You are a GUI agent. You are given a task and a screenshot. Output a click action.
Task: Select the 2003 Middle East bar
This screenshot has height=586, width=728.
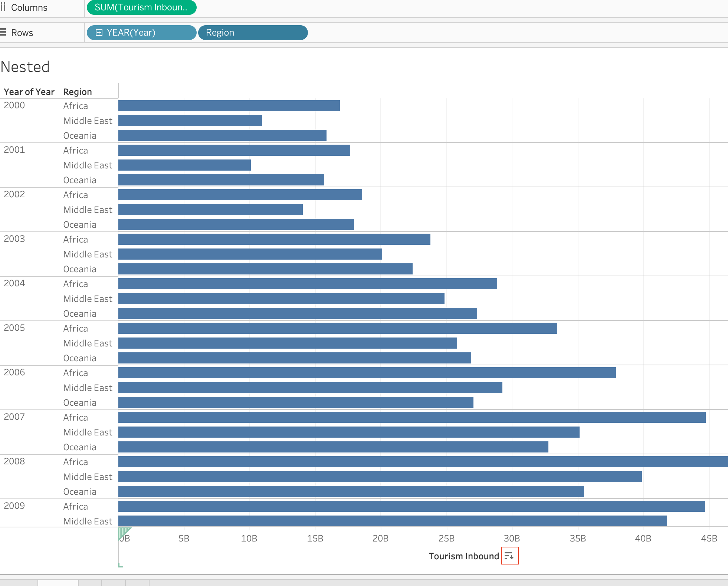pyautogui.click(x=250, y=254)
